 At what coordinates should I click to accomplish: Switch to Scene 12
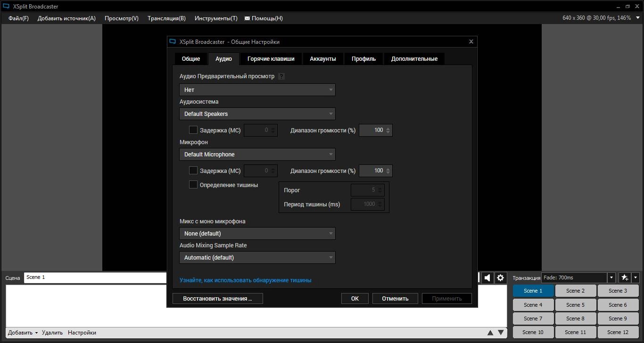tap(618, 332)
